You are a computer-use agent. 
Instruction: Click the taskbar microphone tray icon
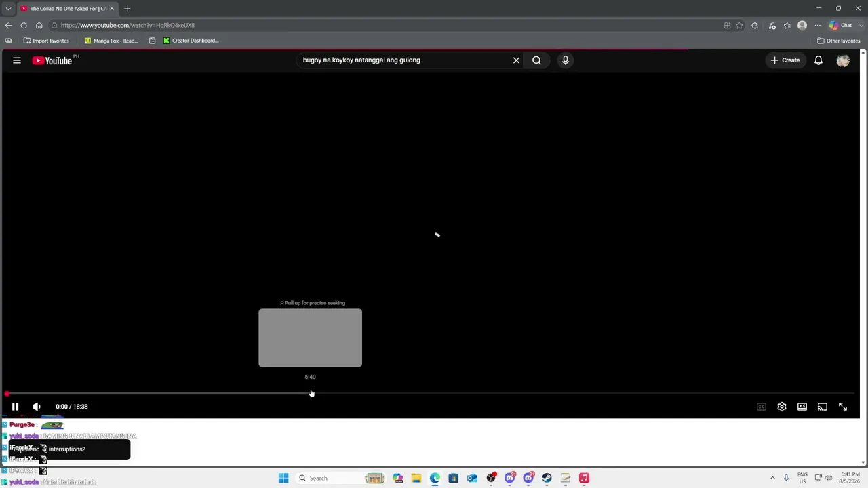click(786, 479)
